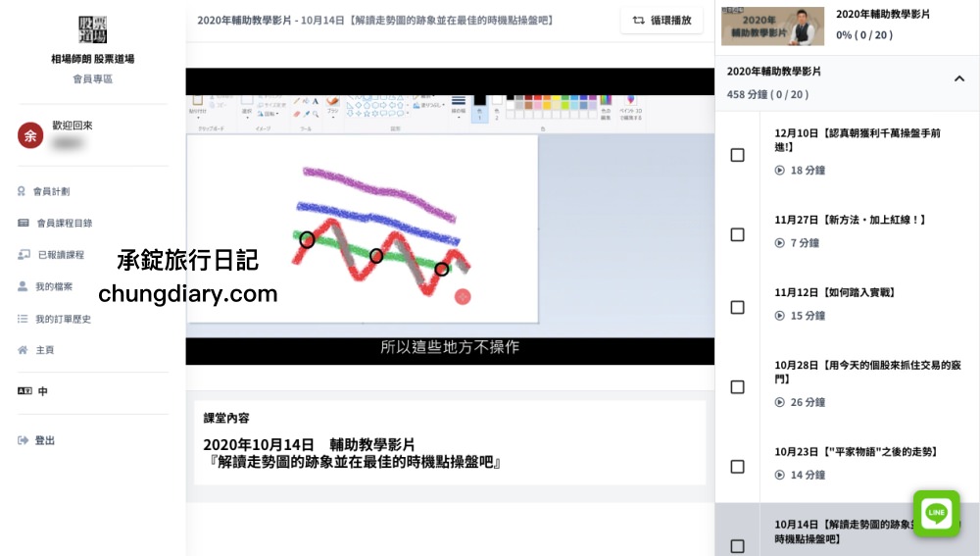980x556 pixels.
Task: Open the LINE chat button
Action: [x=936, y=513]
